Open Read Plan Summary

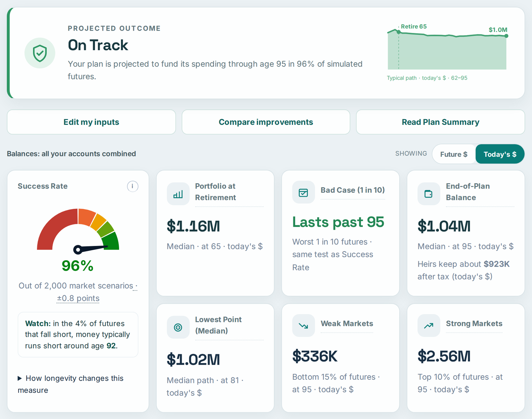click(x=441, y=122)
